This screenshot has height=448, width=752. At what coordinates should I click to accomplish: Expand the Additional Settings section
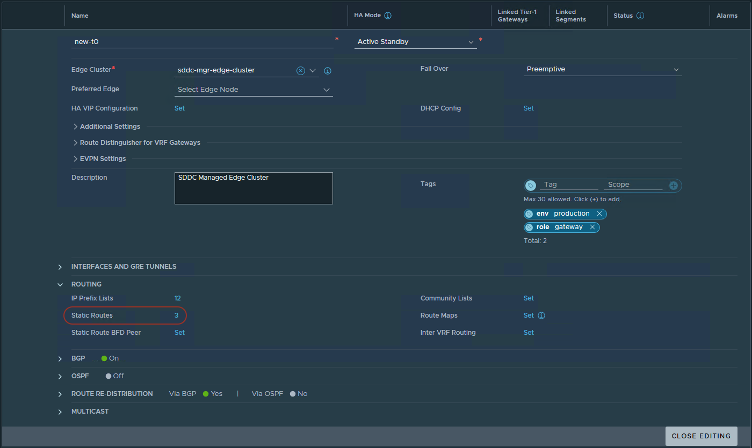75,127
